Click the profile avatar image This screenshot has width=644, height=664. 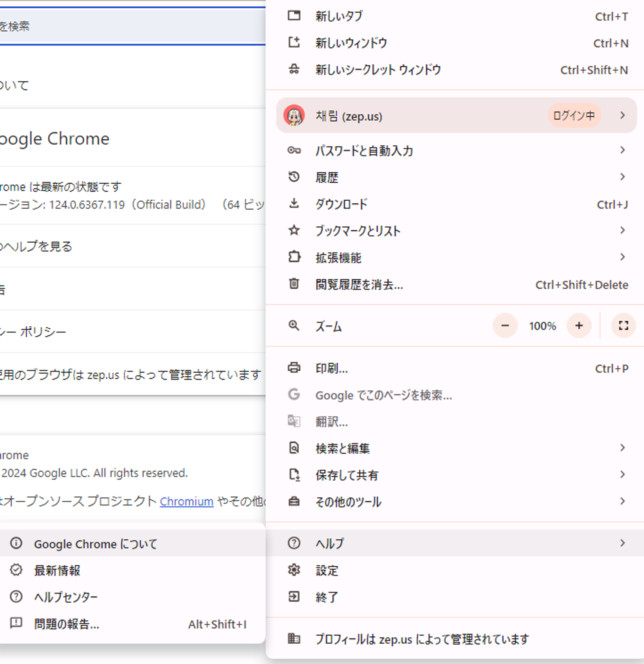[294, 116]
